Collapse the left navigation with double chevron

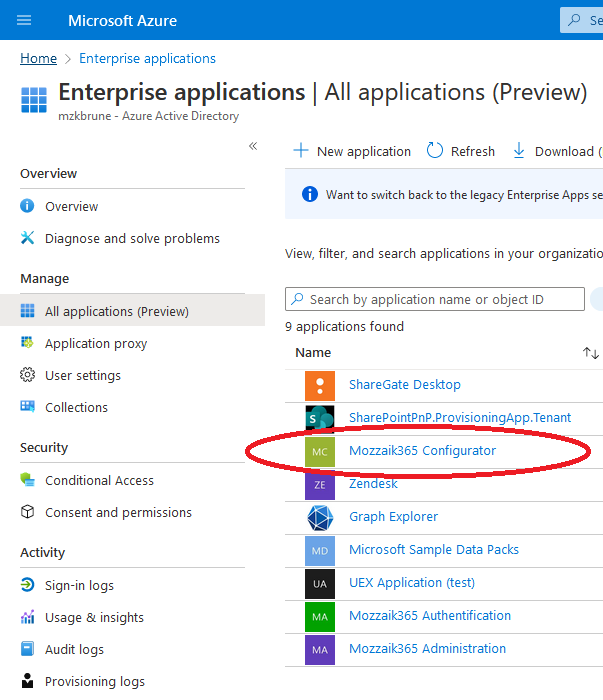tap(253, 146)
